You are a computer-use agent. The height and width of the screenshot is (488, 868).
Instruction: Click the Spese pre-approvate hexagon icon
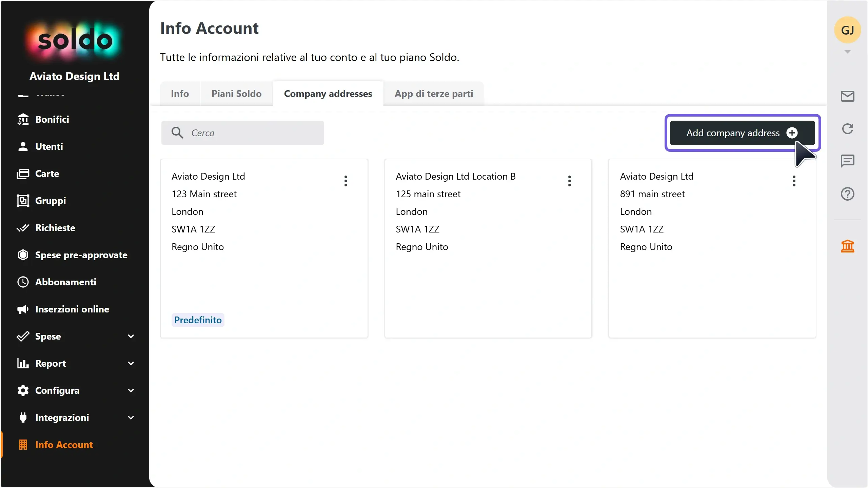click(x=23, y=255)
